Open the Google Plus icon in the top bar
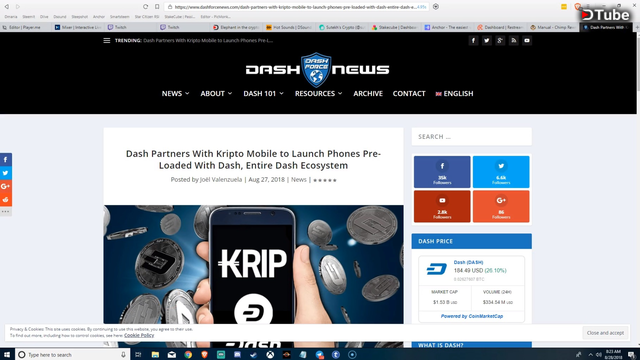Viewport: 640px width, 360px height. pos(500,40)
